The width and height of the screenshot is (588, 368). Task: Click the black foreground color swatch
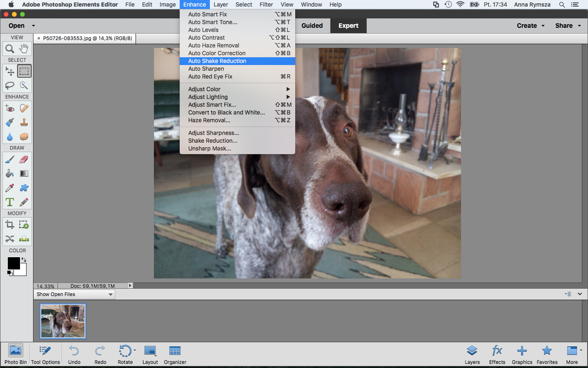[x=13, y=264]
